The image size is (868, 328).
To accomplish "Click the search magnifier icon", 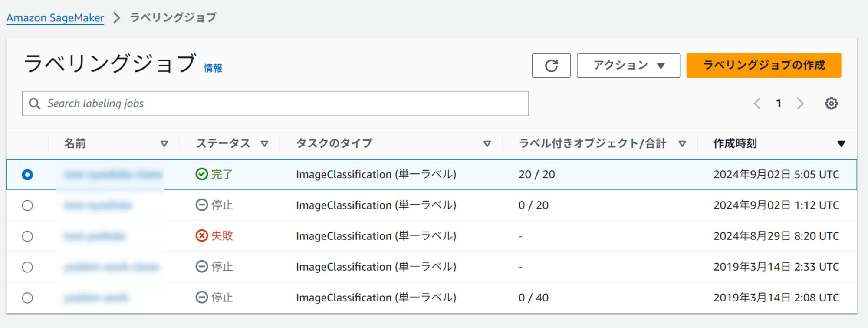I will [x=34, y=103].
